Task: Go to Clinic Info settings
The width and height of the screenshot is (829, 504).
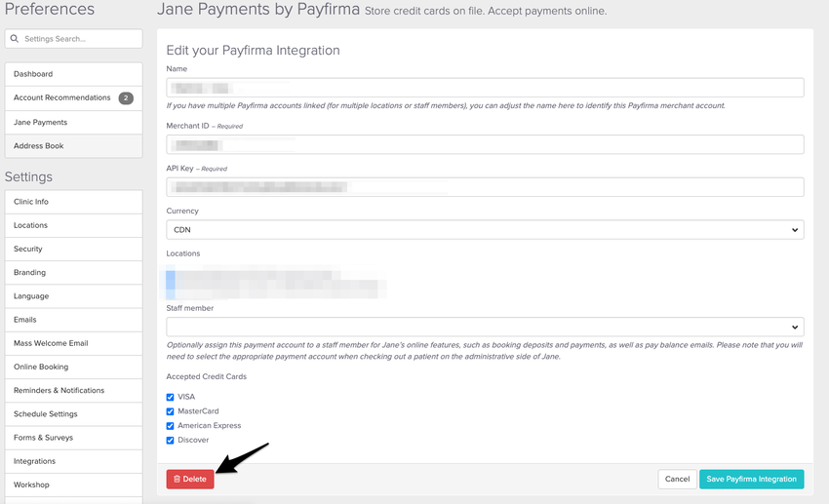Action: coord(73,202)
